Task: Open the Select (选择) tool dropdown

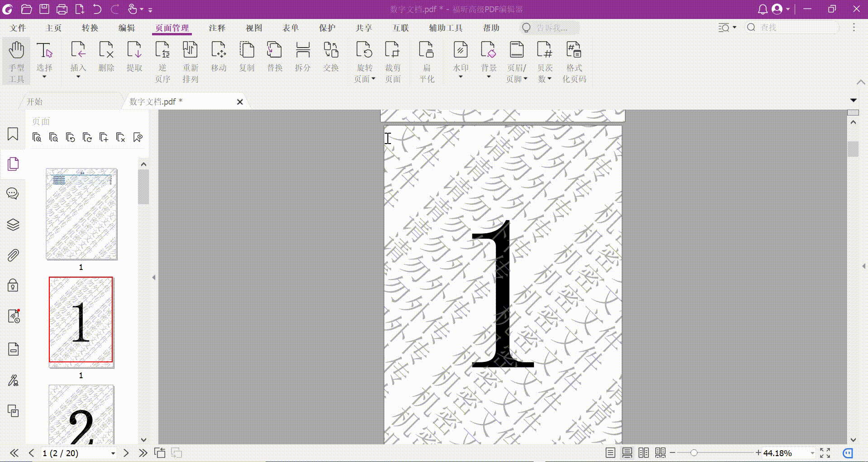Action: 44,77
